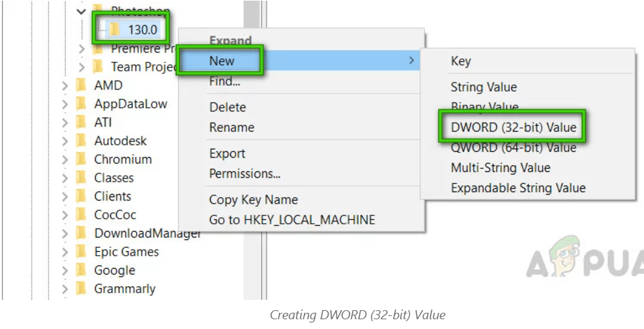Expand the Grammarly key chevron

click(65, 288)
